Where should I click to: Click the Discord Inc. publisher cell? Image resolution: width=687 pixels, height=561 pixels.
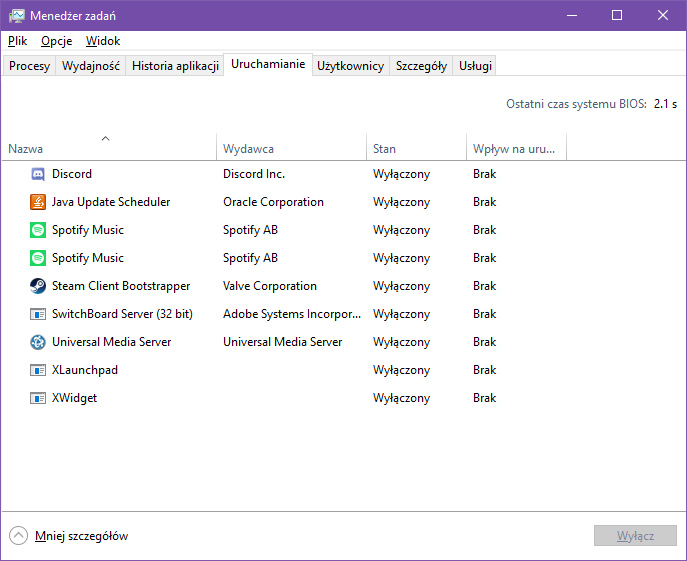254,174
